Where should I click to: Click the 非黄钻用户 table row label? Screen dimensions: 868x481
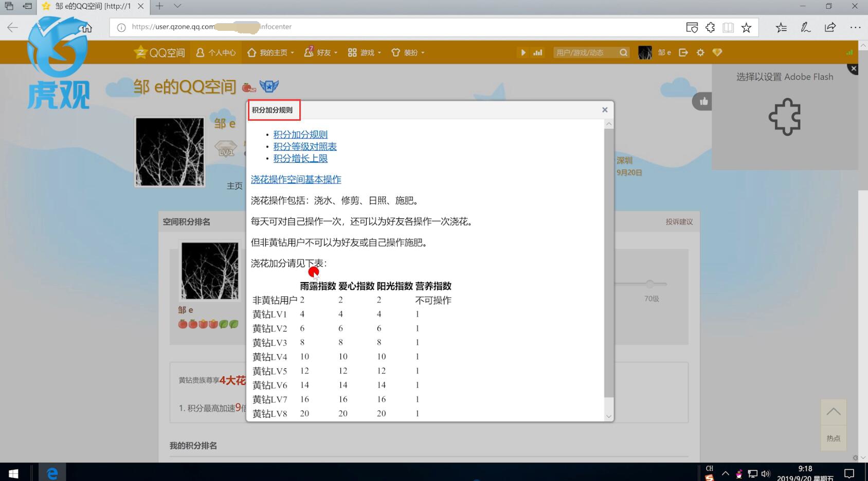(x=275, y=301)
